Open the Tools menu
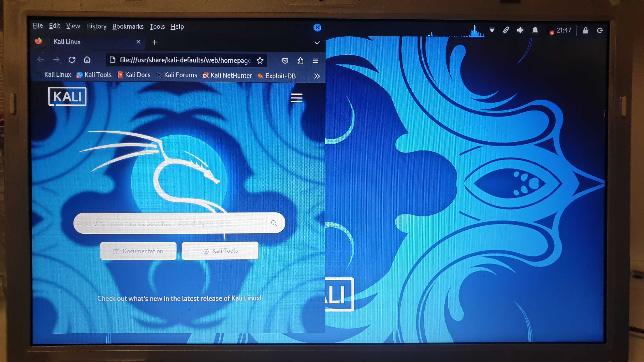 (157, 26)
